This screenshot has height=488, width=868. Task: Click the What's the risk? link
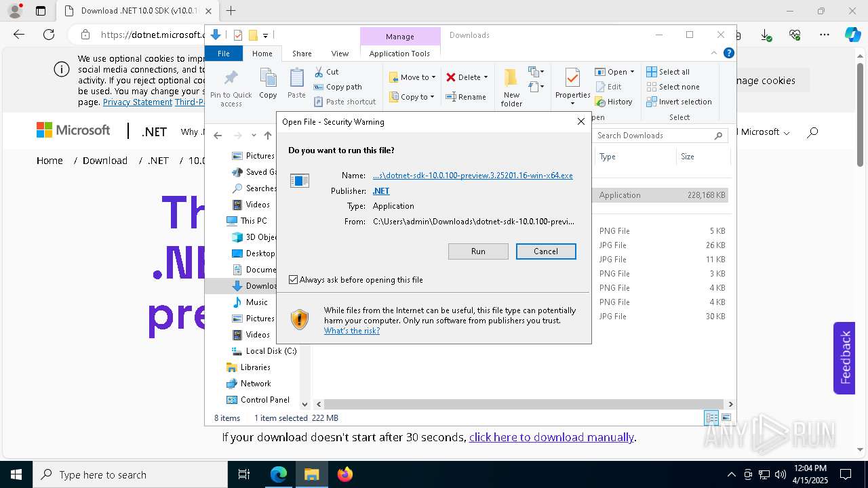click(x=352, y=331)
